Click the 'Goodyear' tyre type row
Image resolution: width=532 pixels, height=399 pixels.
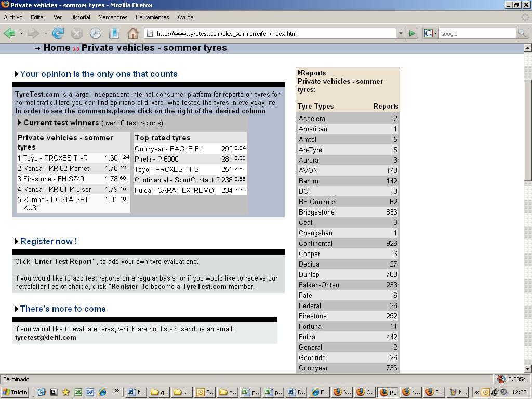point(348,368)
